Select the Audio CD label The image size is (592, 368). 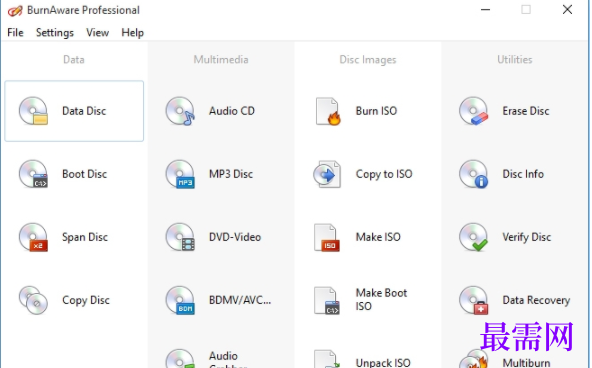[232, 111]
